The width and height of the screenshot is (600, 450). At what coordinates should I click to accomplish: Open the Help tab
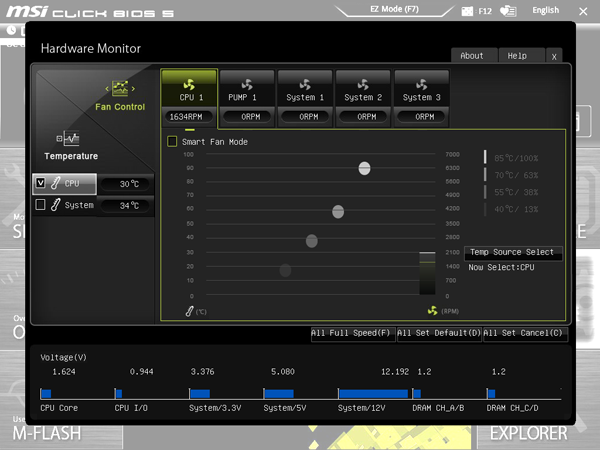click(x=521, y=56)
